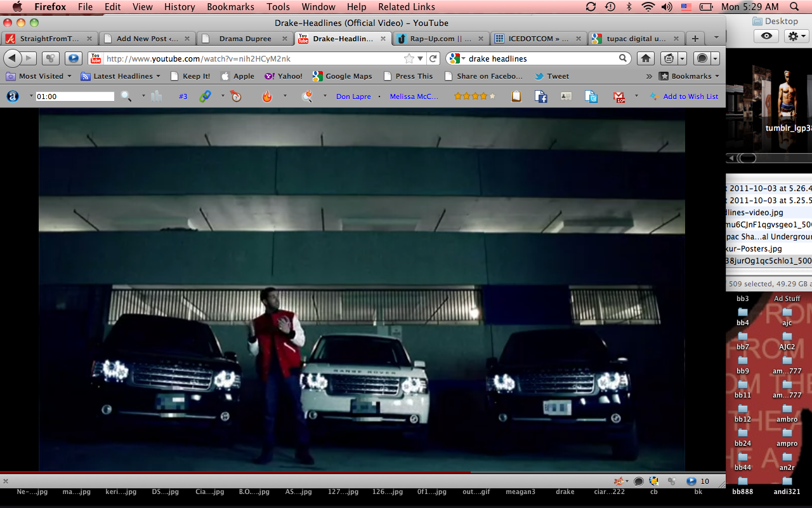Click the Facebook icon in the toolbar
Image resolution: width=812 pixels, height=508 pixels.
pos(540,97)
